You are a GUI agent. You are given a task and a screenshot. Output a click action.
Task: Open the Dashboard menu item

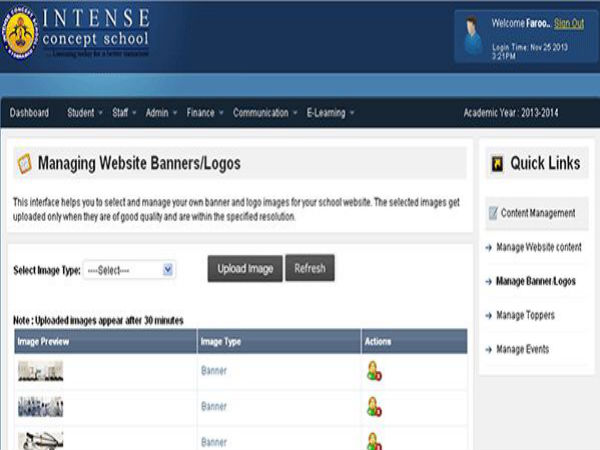[x=29, y=113]
